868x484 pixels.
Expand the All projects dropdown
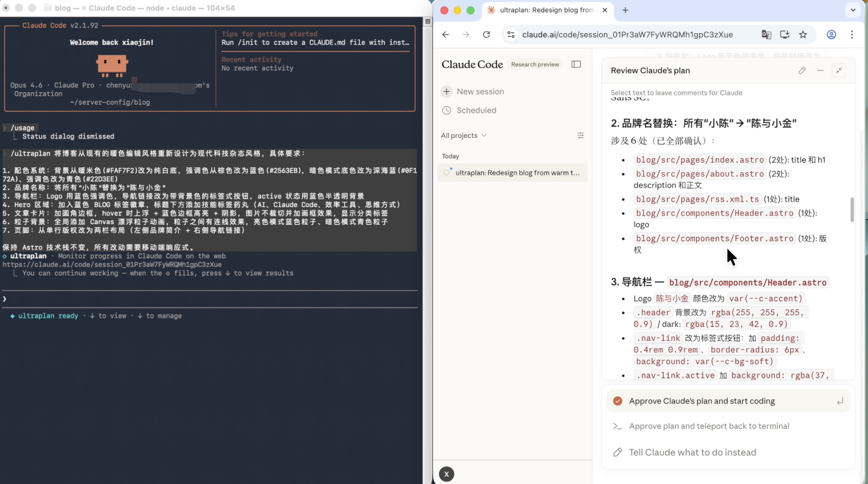(463, 136)
